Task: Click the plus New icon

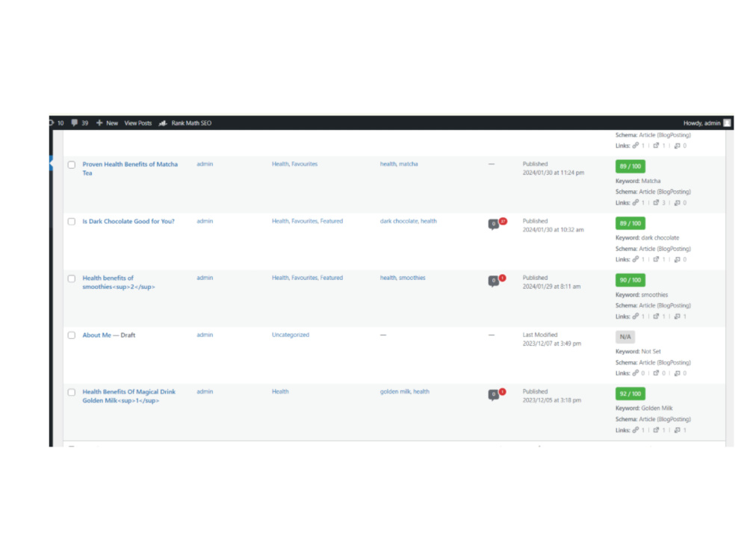Action: [99, 123]
